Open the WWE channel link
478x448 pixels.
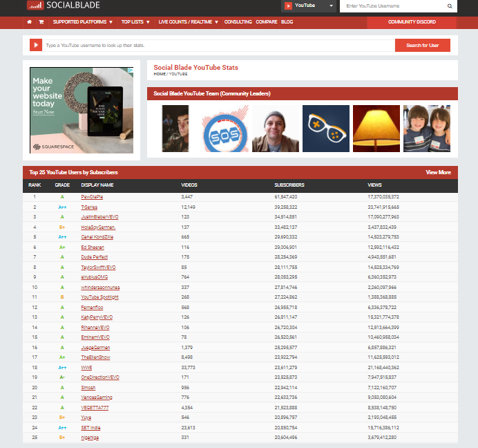(86, 368)
